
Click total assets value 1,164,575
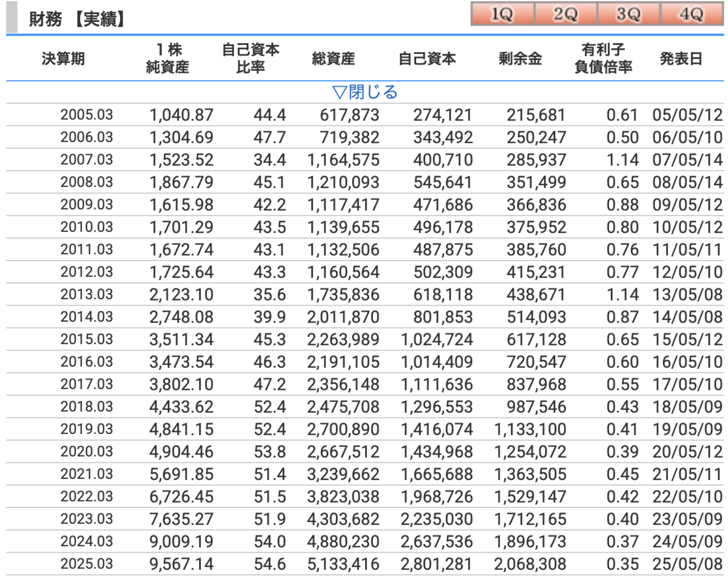point(343,160)
